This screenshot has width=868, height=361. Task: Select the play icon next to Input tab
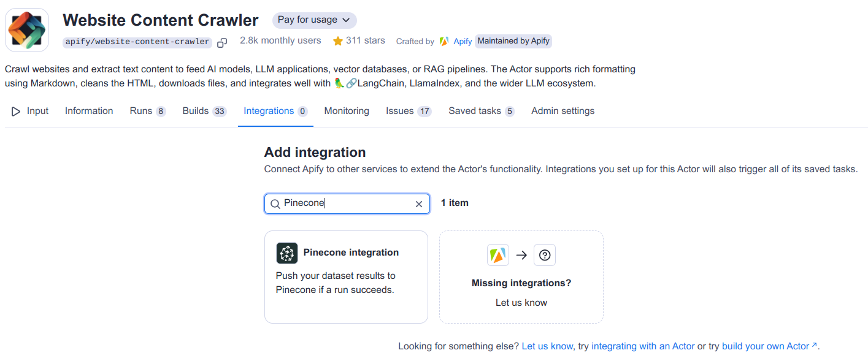pyautogui.click(x=16, y=111)
